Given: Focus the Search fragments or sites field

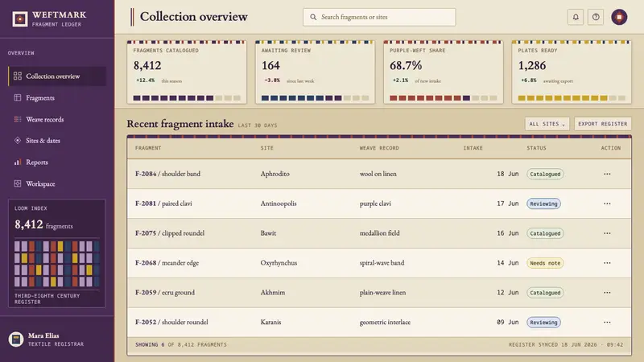Looking at the screenshot, I should [x=379, y=17].
